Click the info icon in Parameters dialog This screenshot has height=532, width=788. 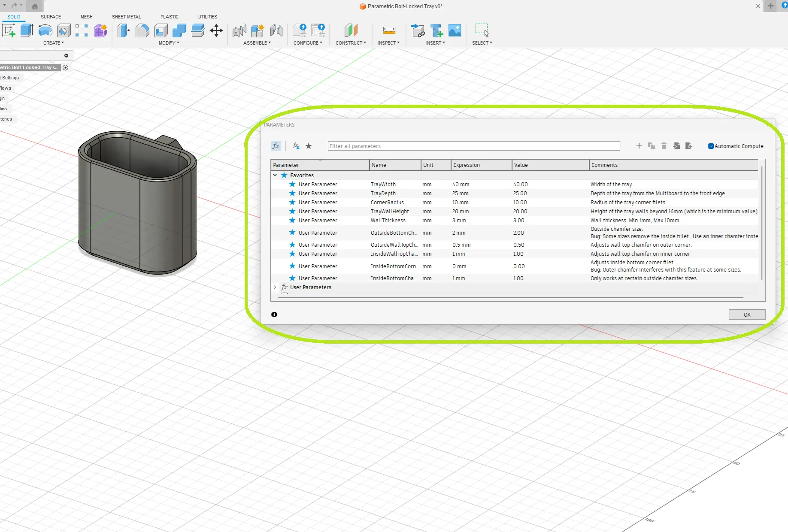coord(274,314)
